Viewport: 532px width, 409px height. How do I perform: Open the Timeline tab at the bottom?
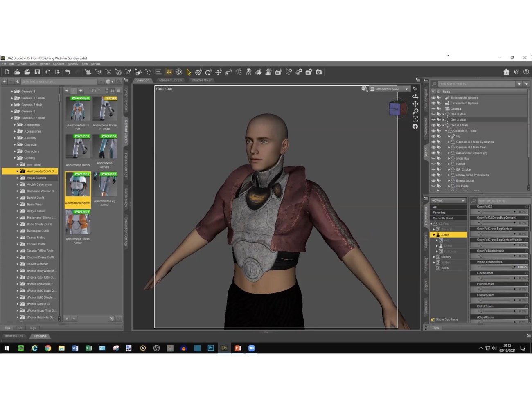tap(40, 336)
